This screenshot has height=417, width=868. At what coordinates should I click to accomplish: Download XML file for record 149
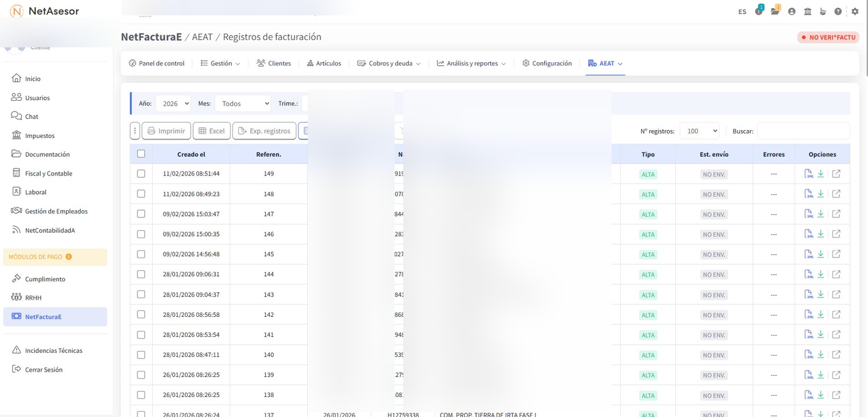[808, 174]
